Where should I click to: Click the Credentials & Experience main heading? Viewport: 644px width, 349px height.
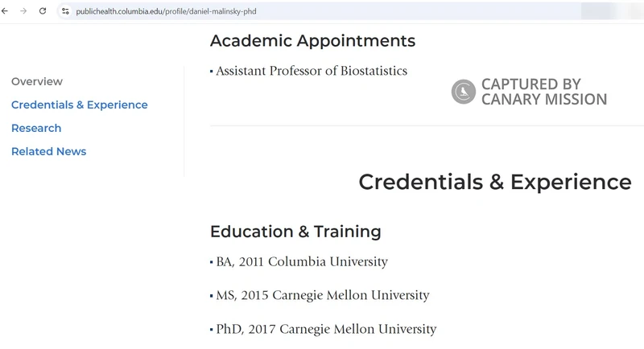pyautogui.click(x=494, y=182)
